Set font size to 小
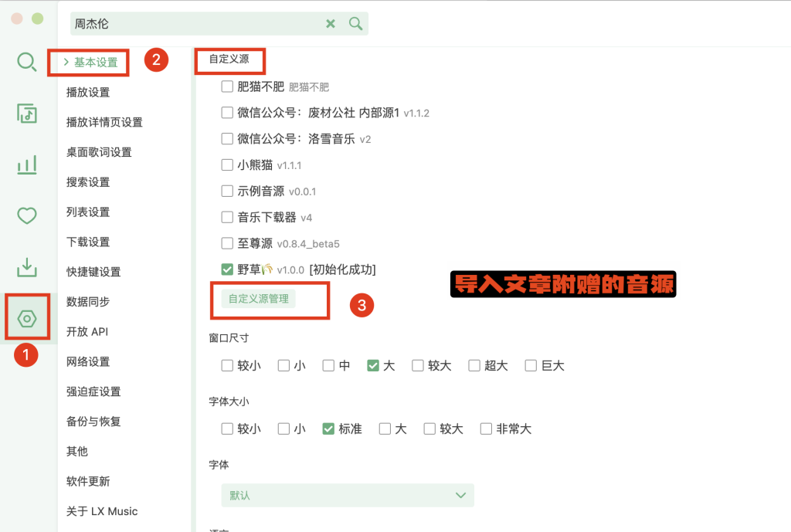The image size is (791, 532). click(x=283, y=429)
